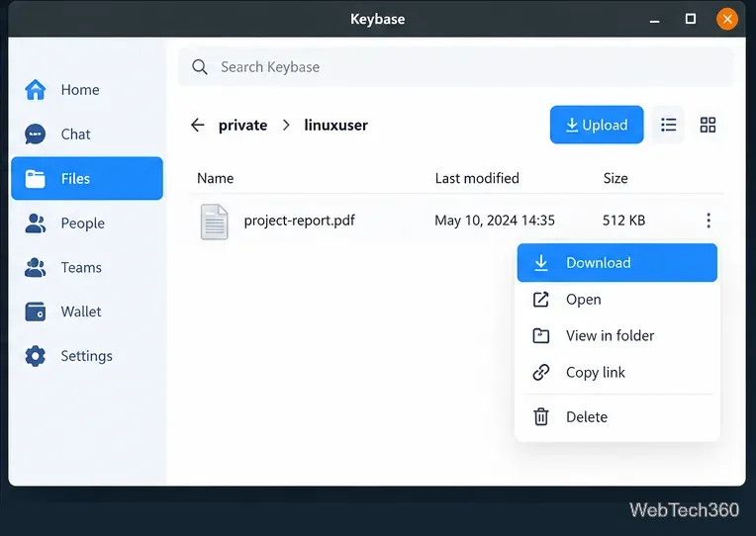Viewport: 756px width, 536px height.
Task: Click the project-report.pdf document icon
Action: click(x=215, y=222)
